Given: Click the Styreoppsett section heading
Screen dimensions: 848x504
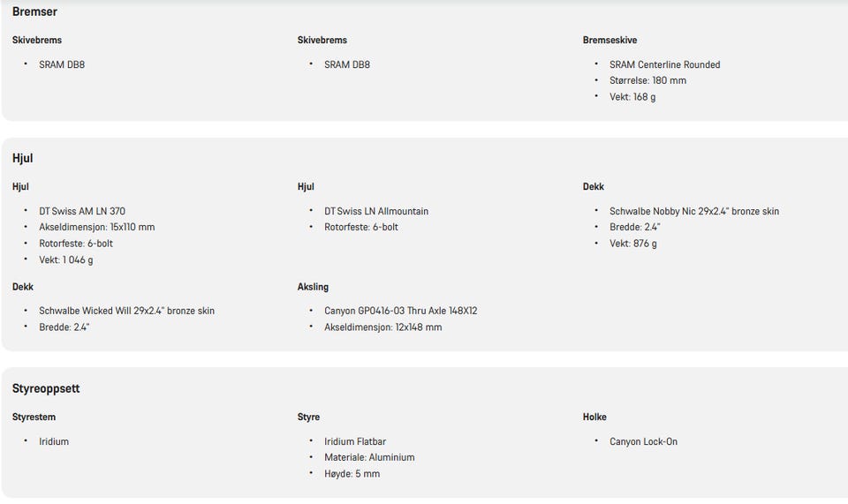Looking at the screenshot, I should click(46, 388).
